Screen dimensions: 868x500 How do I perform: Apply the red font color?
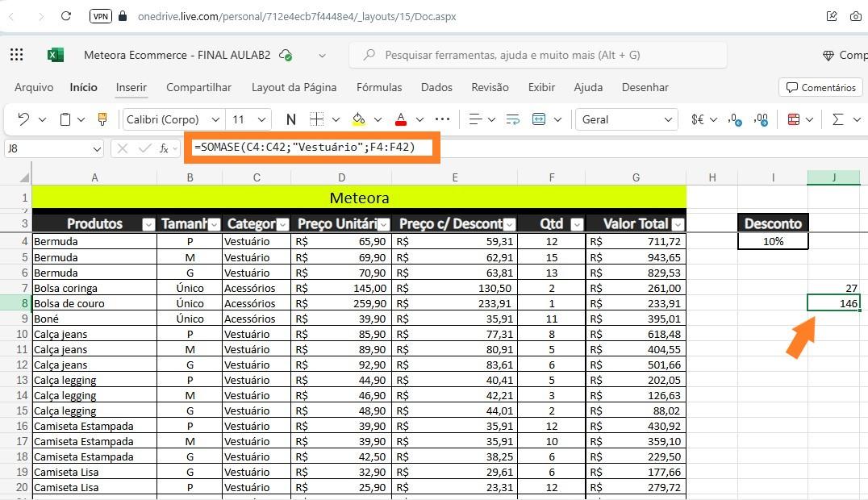(401, 119)
